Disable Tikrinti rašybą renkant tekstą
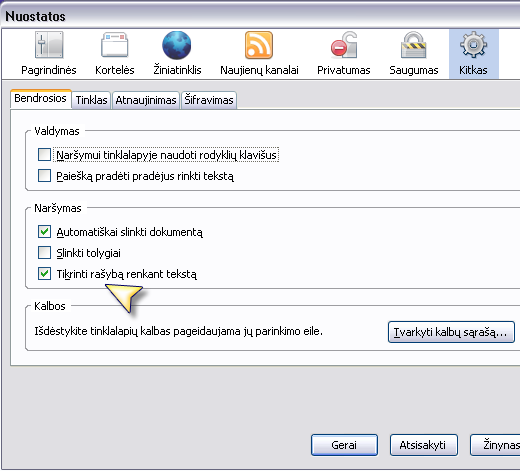The width and height of the screenshot is (520, 471). [x=44, y=274]
